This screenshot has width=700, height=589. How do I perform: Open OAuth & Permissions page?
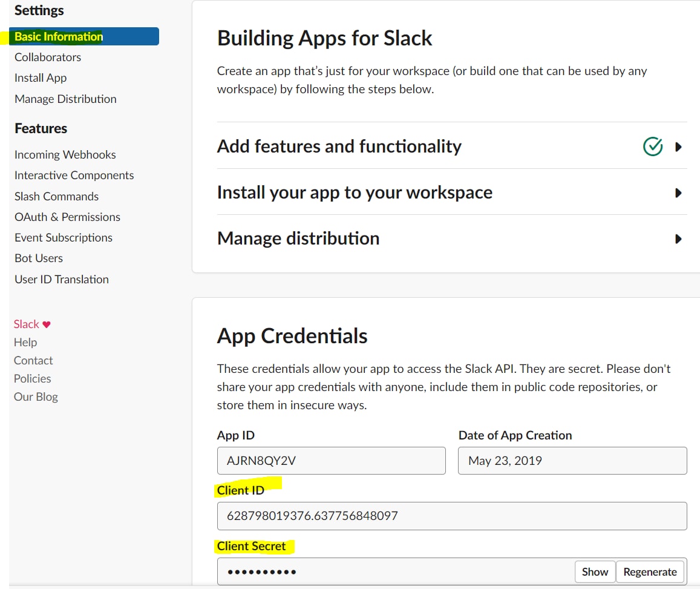(67, 217)
